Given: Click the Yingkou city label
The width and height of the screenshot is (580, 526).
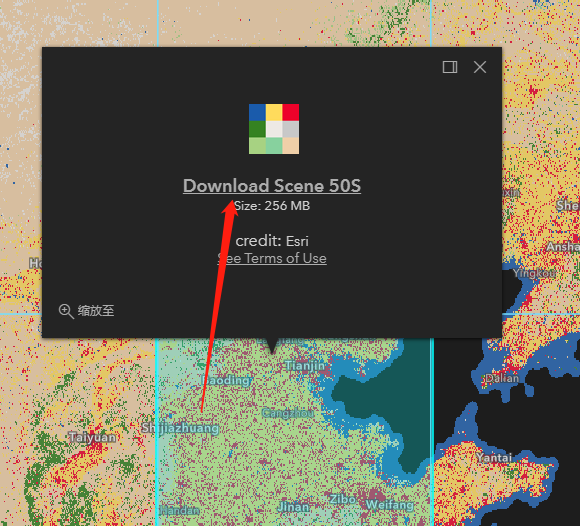Looking at the screenshot, I should 534,273.
